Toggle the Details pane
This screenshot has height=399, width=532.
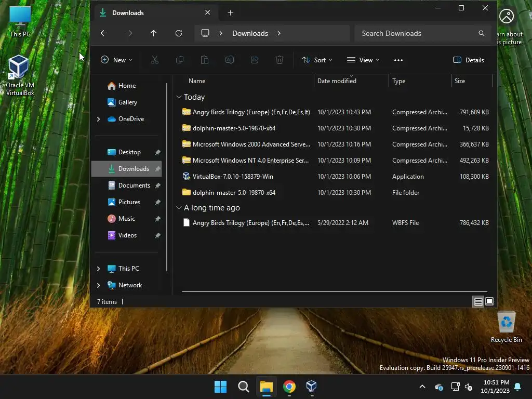pyautogui.click(x=469, y=60)
